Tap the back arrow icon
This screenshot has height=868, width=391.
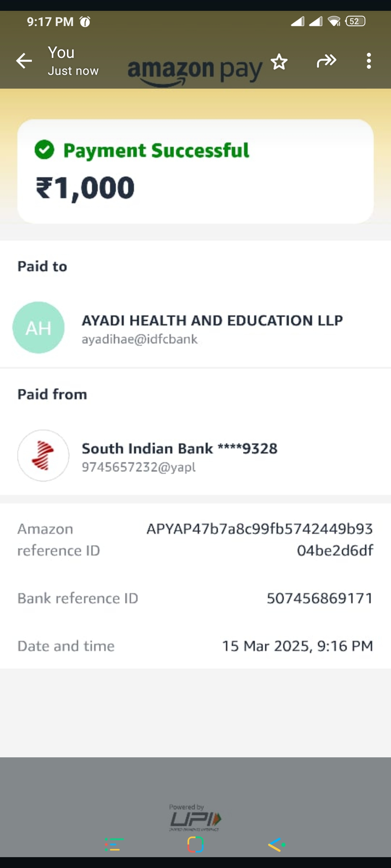tap(24, 61)
